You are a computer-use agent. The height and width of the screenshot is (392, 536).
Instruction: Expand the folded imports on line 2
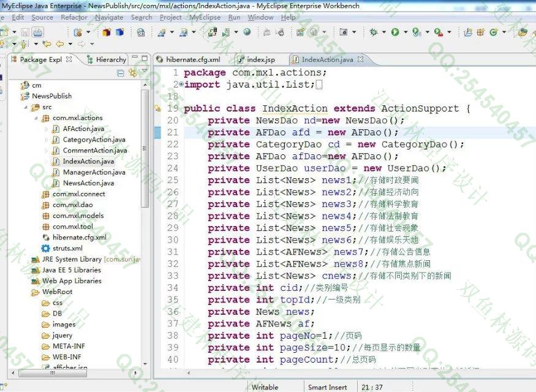coord(181,84)
